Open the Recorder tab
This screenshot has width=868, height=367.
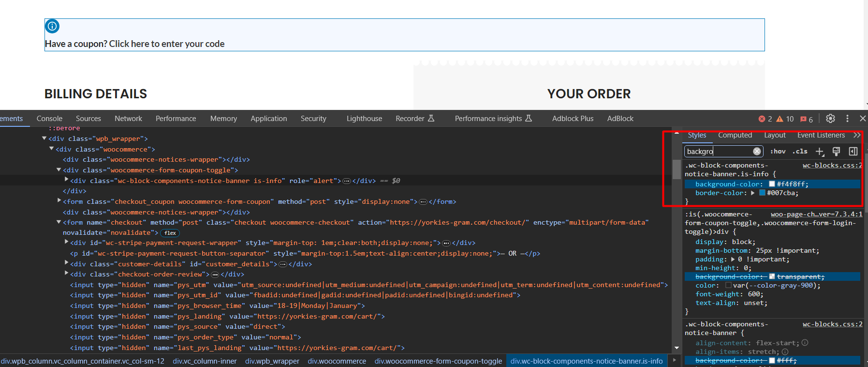[415, 119]
